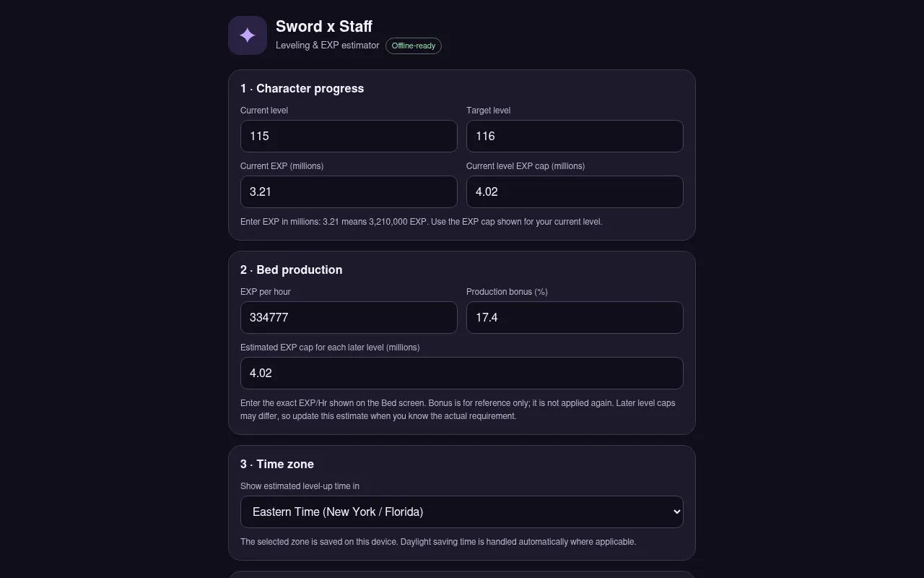Click the Bed production section heading
This screenshot has width=924, height=578.
[x=292, y=269]
